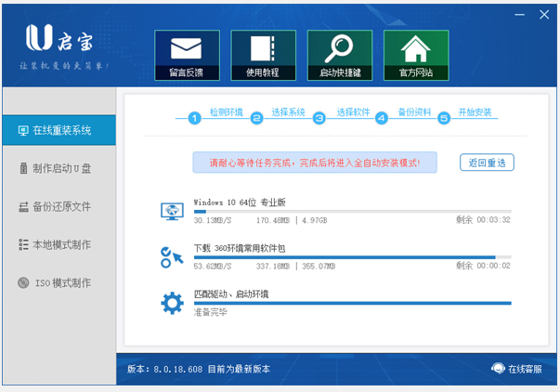Click step 2 circle 选择系统
This screenshot has height=392, width=560.
tap(257, 118)
